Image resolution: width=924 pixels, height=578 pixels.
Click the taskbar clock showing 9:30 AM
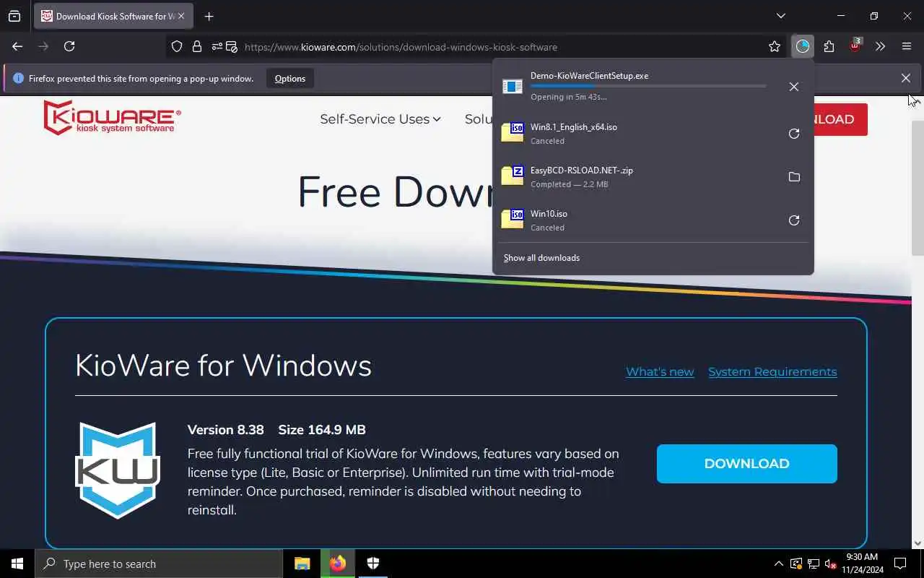[x=863, y=564]
